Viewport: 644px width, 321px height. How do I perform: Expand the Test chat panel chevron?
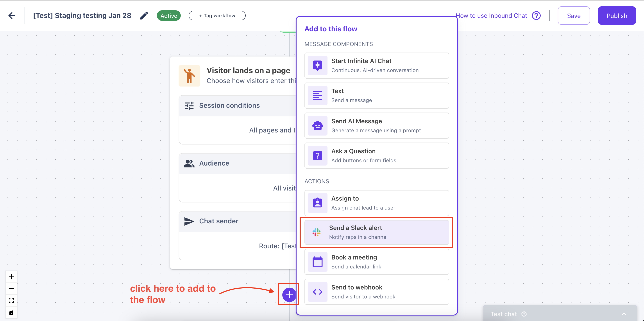(624, 314)
